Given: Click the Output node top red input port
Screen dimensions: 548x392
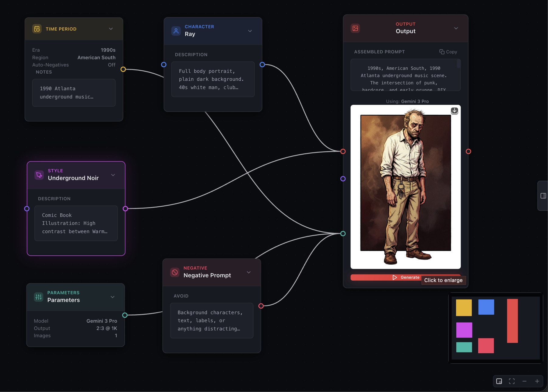Looking at the screenshot, I should 343,151.
